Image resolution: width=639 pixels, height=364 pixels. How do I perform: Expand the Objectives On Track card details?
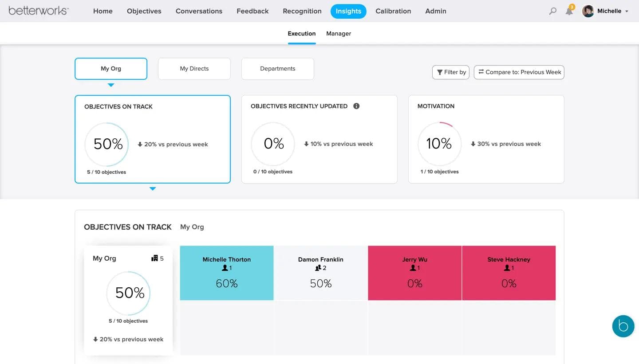(x=153, y=188)
